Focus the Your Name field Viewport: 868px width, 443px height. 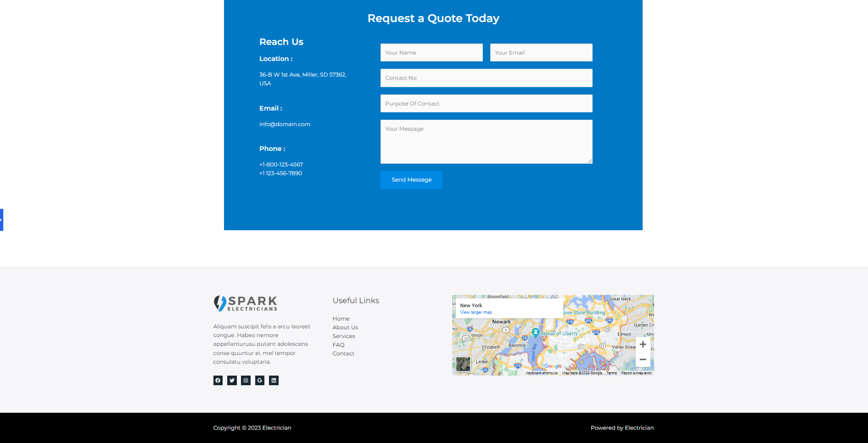pos(431,53)
